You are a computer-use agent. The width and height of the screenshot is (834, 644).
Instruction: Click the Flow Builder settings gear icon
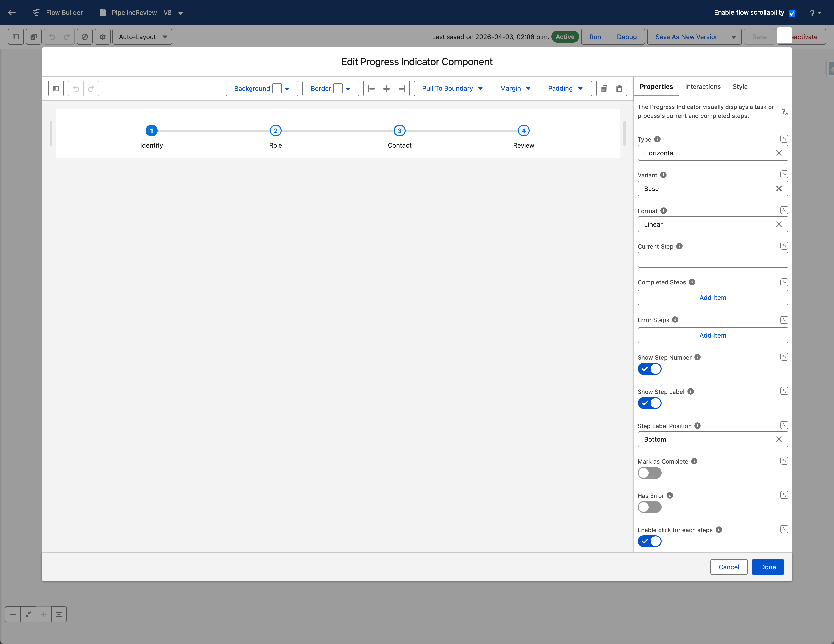(x=102, y=37)
